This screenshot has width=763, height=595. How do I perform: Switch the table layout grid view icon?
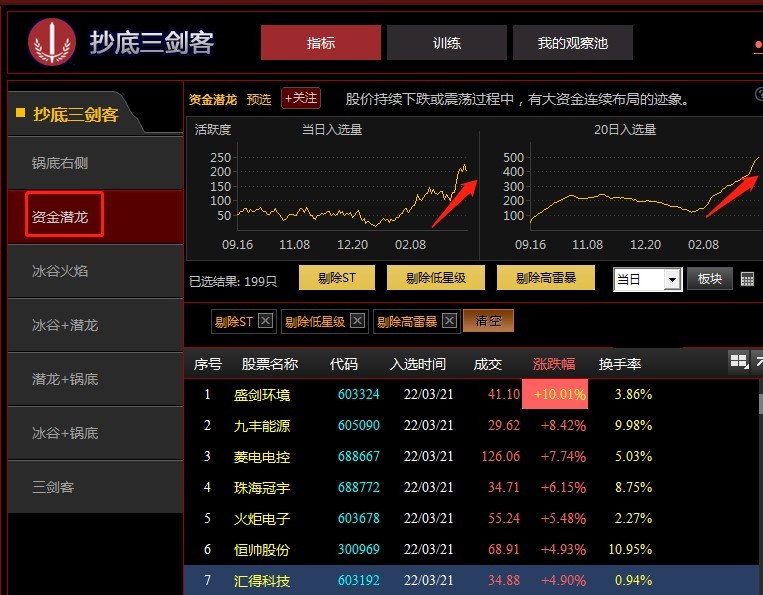point(739,361)
